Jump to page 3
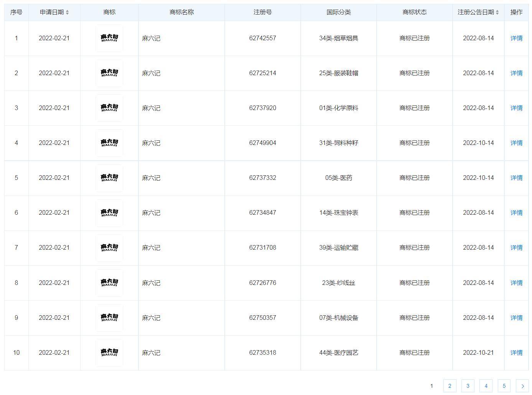 pyautogui.click(x=468, y=386)
